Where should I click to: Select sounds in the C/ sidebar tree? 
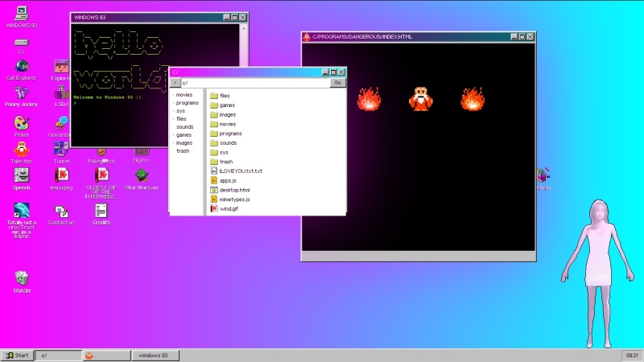click(185, 127)
